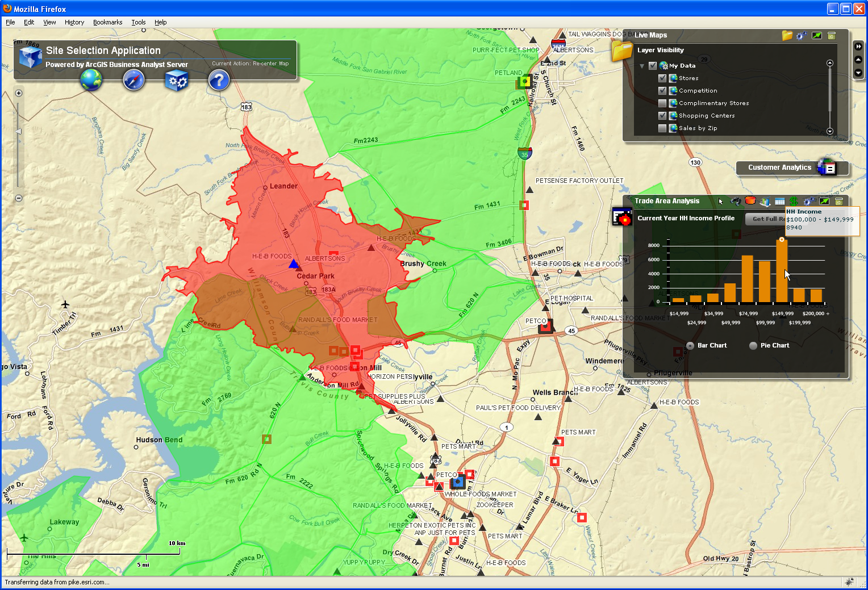
Task: Collapse the My Data tree node
Action: click(x=642, y=66)
